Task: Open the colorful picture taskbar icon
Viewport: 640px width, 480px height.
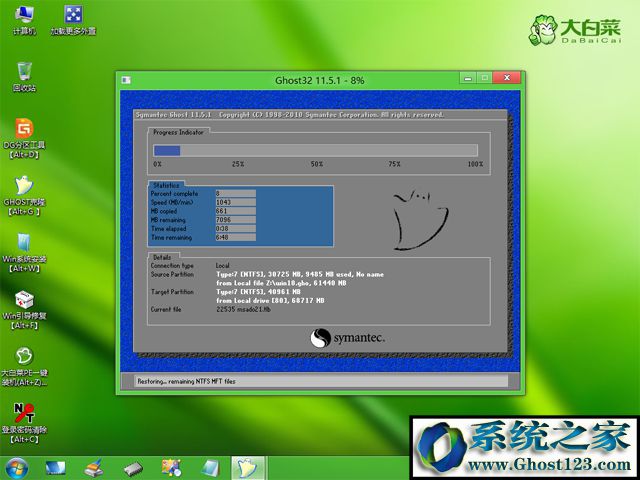Action: tap(171, 469)
